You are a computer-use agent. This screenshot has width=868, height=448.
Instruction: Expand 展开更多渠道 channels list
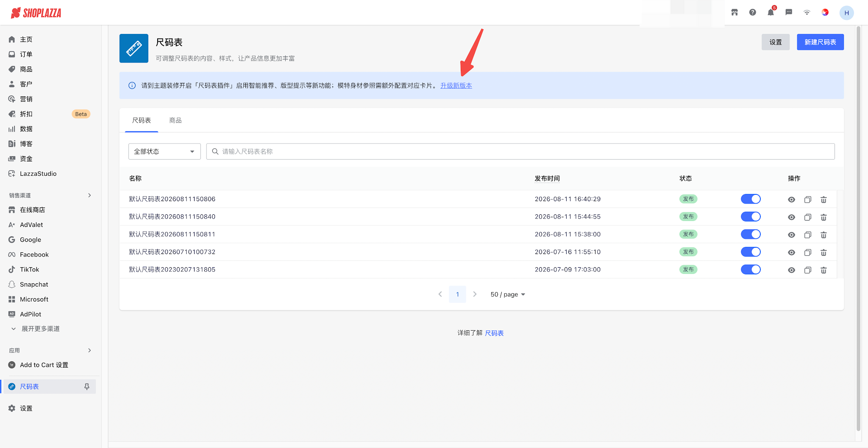coord(36,329)
